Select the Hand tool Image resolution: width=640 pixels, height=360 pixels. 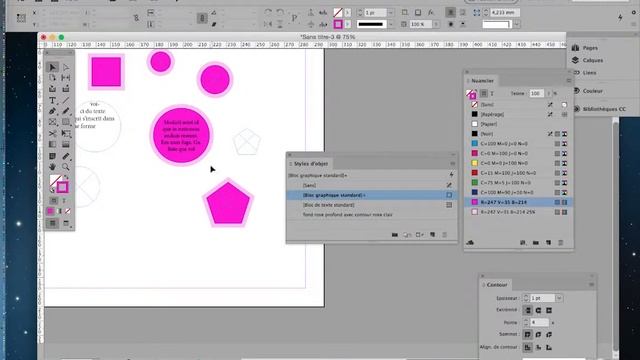(x=52, y=167)
